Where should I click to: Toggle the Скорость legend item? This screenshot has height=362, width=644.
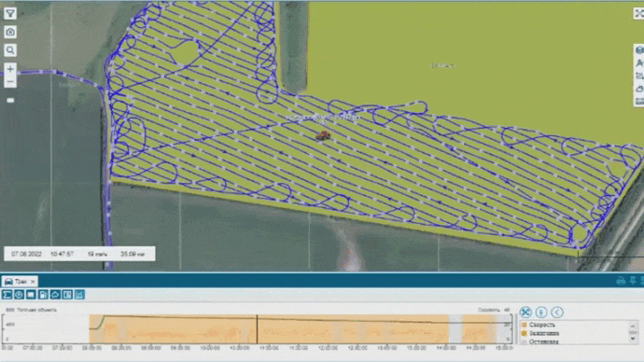pyautogui.click(x=538, y=325)
